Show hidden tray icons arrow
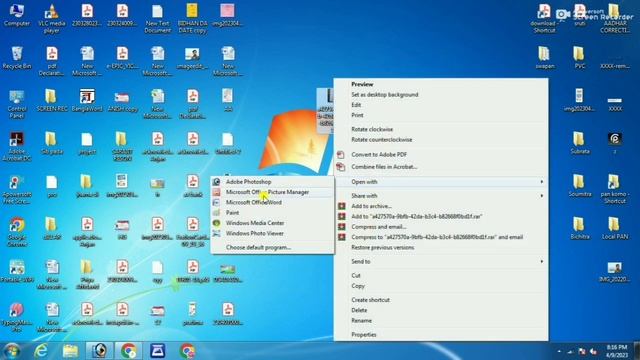The height and width of the screenshot is (360, 640). click(x=559, y=351)
